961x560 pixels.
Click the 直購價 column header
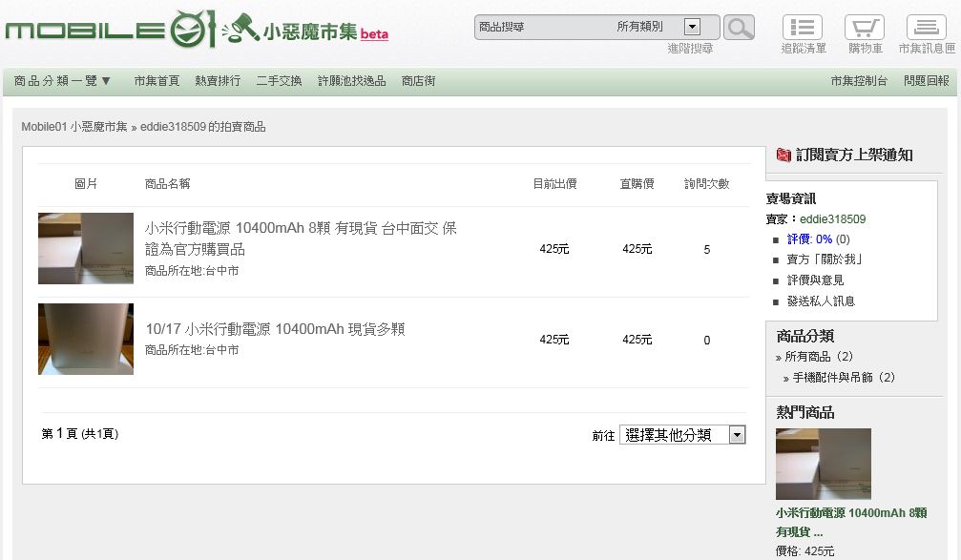(637, 184)
